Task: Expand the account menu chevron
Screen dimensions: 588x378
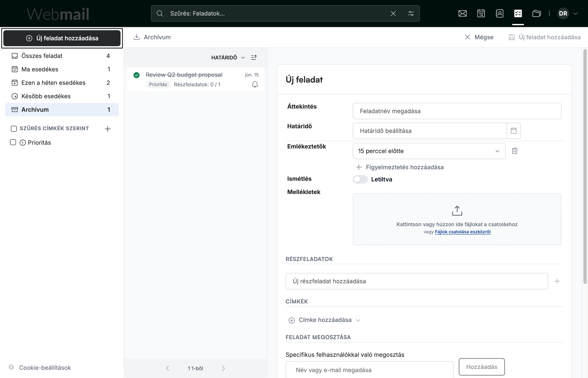Action: click(x=575, y=13)
